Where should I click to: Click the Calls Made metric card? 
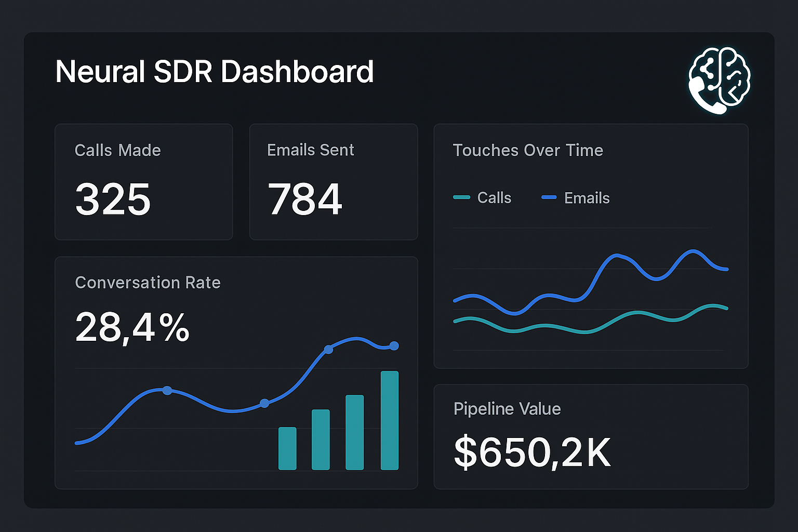coord(143,182)
